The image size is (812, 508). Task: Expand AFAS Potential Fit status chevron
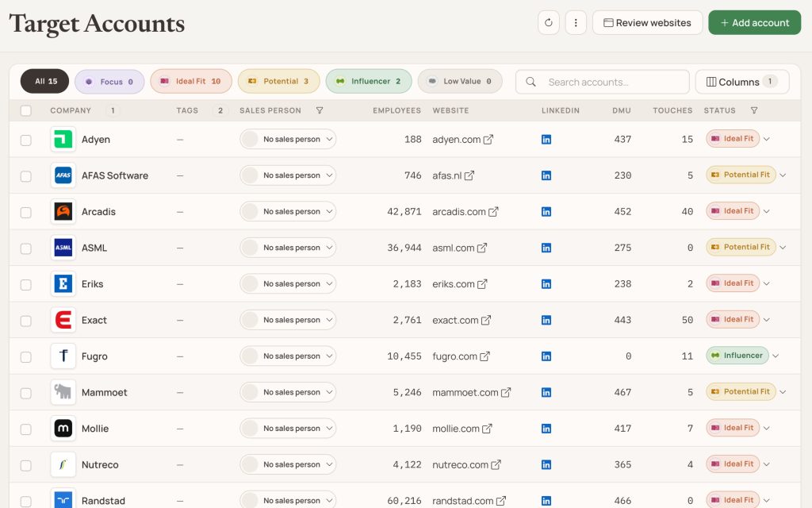[783, 175]
